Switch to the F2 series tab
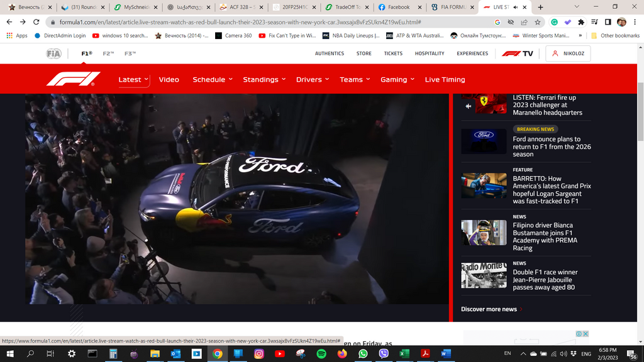 click(x=108, y=53)
